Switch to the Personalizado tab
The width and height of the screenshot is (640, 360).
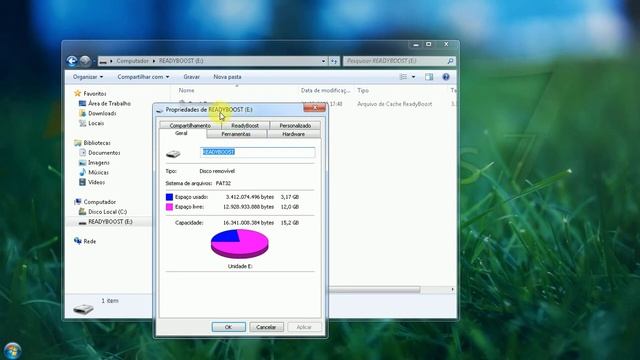pos(295,126)
